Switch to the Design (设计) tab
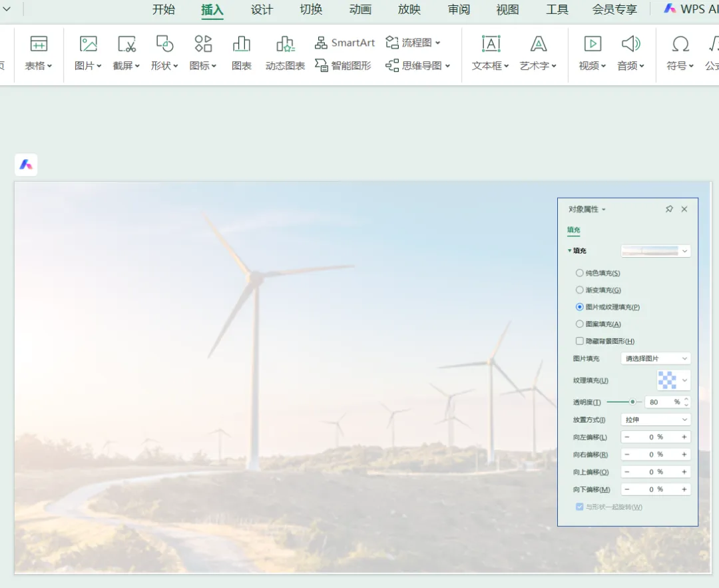The image size is (719, 588). pos(262,9)
